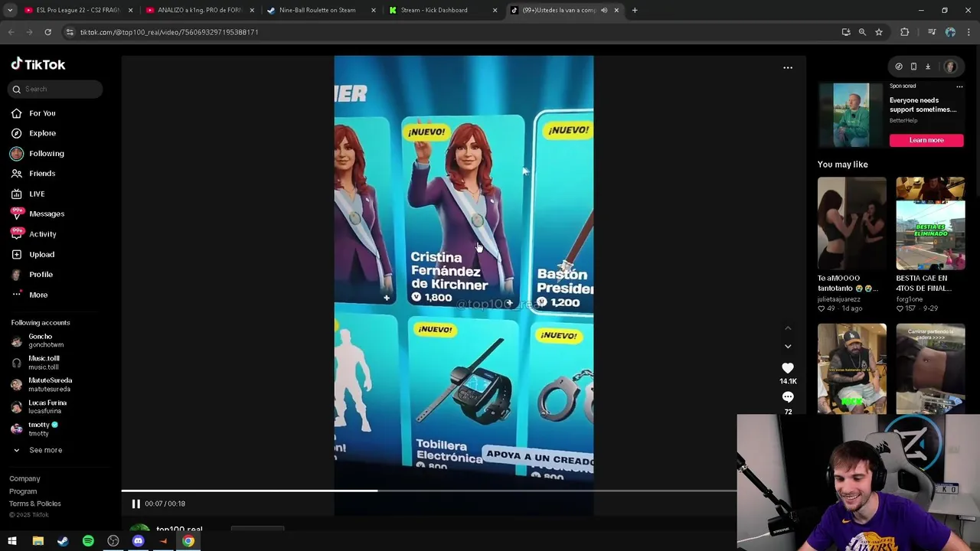Expand See more following accounts

(45, 450)
